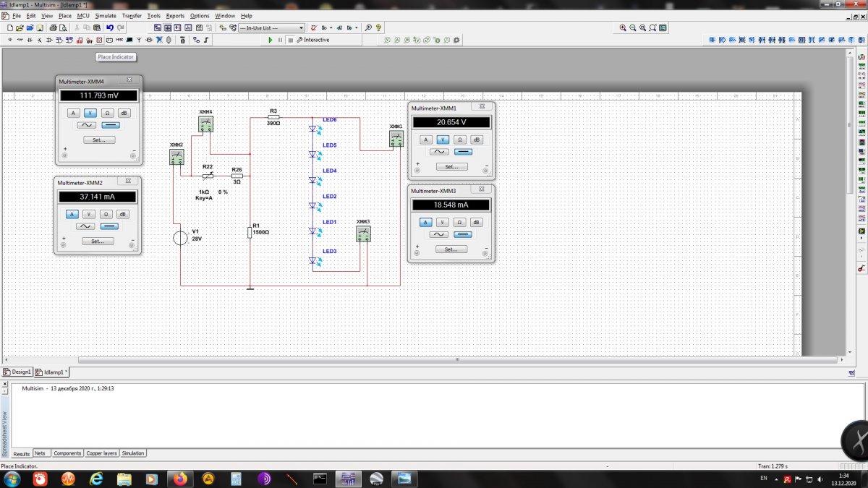Click Set... button on Multimeter-XMM1
868x488 pixels.
click(451, 166)
